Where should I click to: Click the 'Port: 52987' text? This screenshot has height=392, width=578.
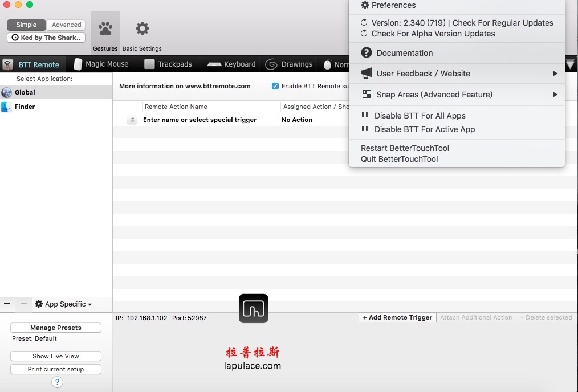tap(189, 318)
